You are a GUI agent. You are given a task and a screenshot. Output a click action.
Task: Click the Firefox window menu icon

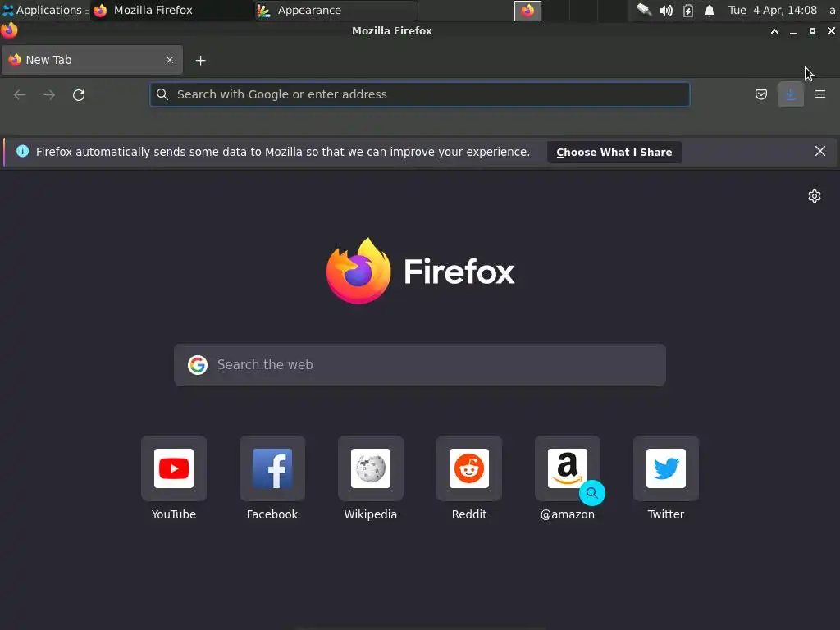(9, 30)
